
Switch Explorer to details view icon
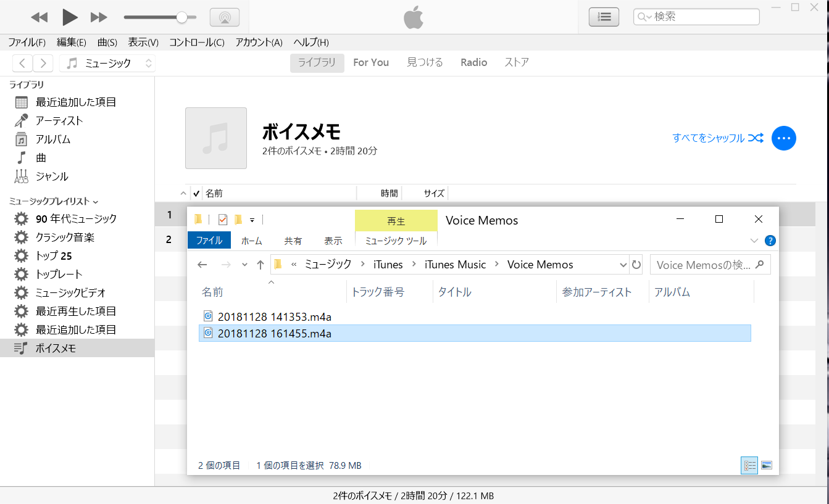[749, 466]
